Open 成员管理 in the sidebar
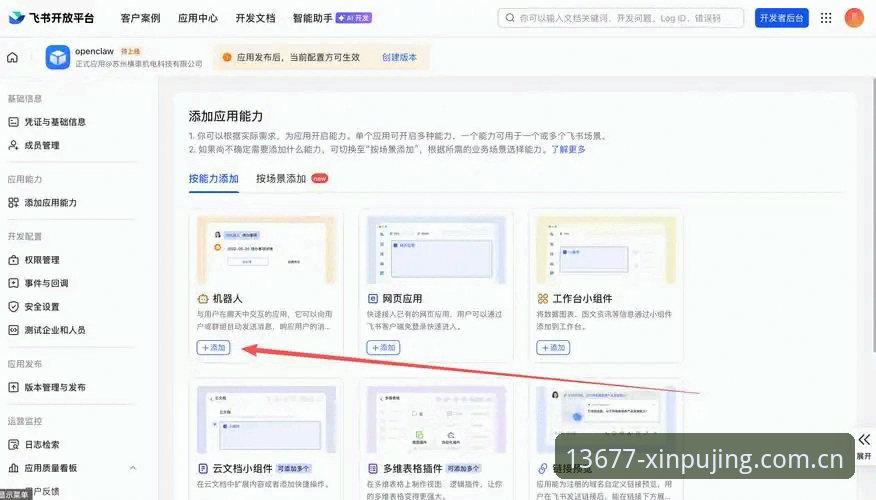The image size is (876, 500). tap(42, 145)
